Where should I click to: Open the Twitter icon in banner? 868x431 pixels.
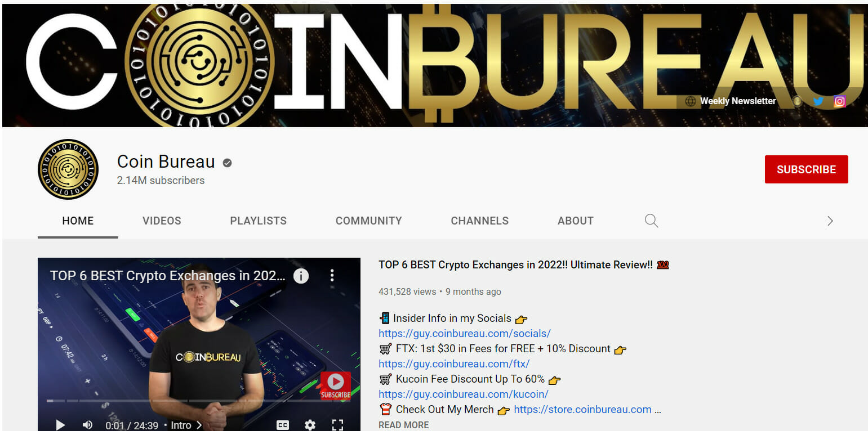818,101
